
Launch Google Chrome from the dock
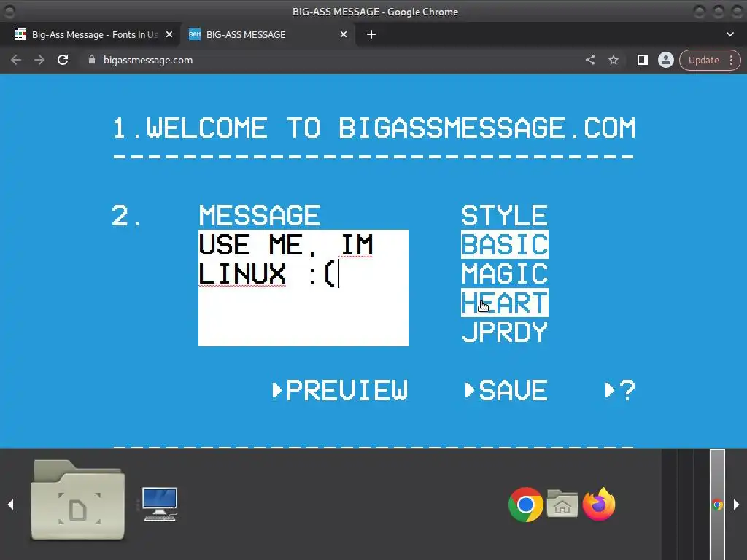525,505
